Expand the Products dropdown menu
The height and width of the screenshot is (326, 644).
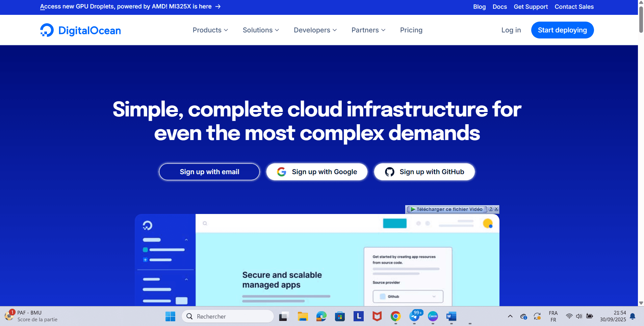tap(210, 30)
